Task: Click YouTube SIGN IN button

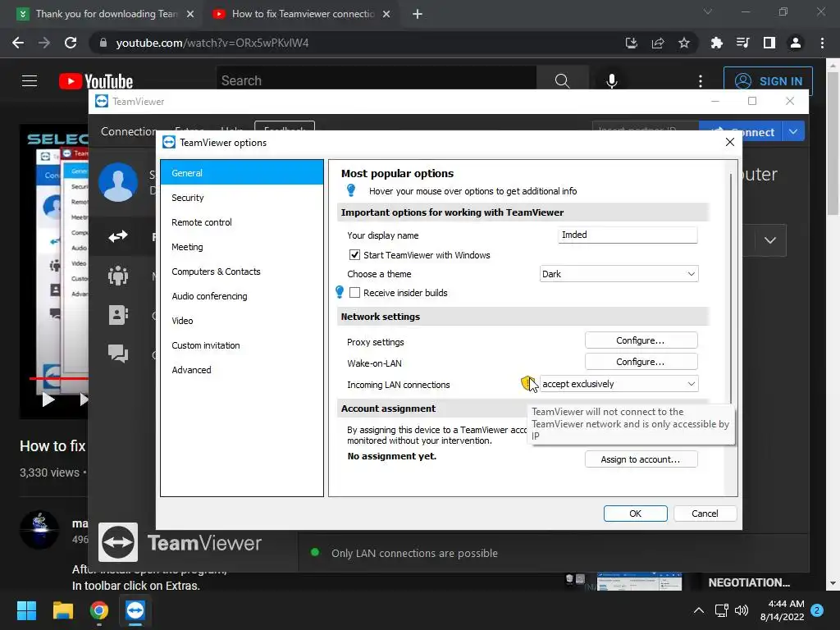Action: point(768,81)
